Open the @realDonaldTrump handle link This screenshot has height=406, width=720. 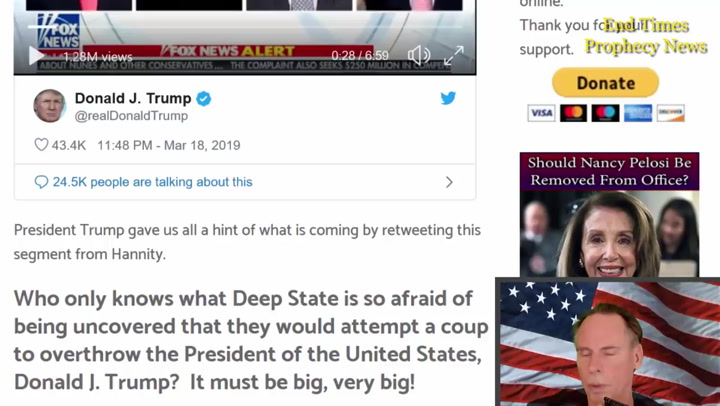pyautogui.click(x=131, y=116)
